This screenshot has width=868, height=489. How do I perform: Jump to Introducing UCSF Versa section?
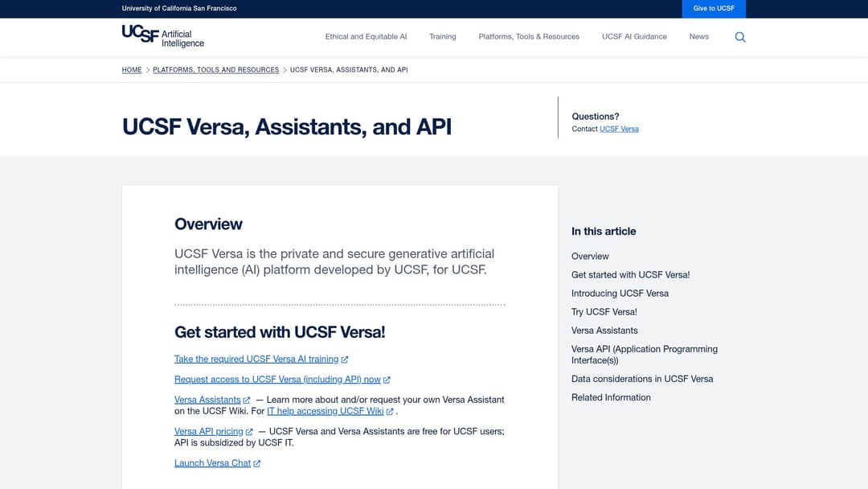[620, 294]
